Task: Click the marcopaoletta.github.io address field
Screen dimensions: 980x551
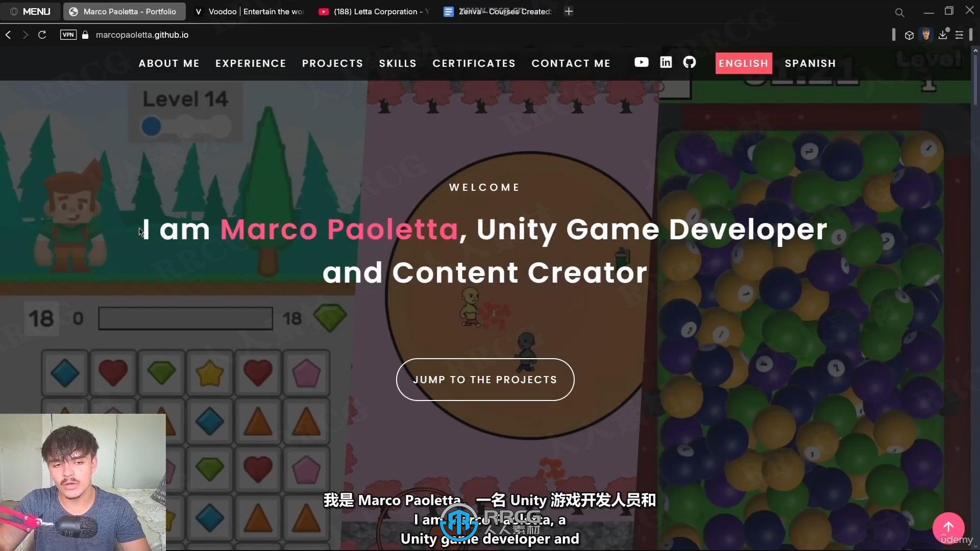Action: (x=142, y=35)
